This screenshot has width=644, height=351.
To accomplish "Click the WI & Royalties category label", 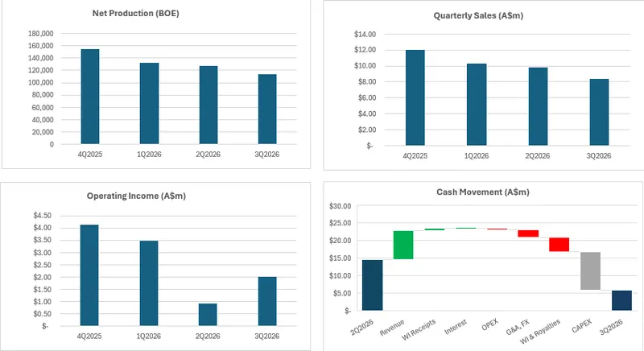I will click(x=540, y=332).
